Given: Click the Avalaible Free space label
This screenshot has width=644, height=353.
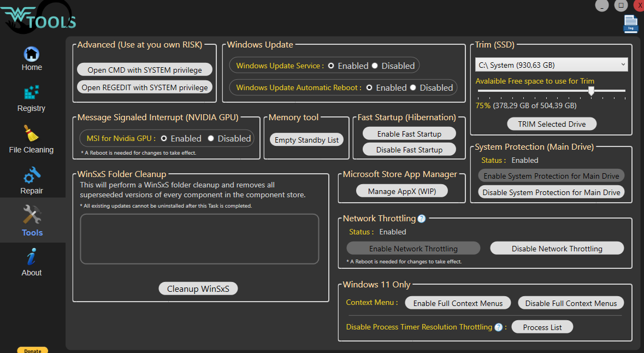Looking at the screenshot, I should tap(535, 81).
